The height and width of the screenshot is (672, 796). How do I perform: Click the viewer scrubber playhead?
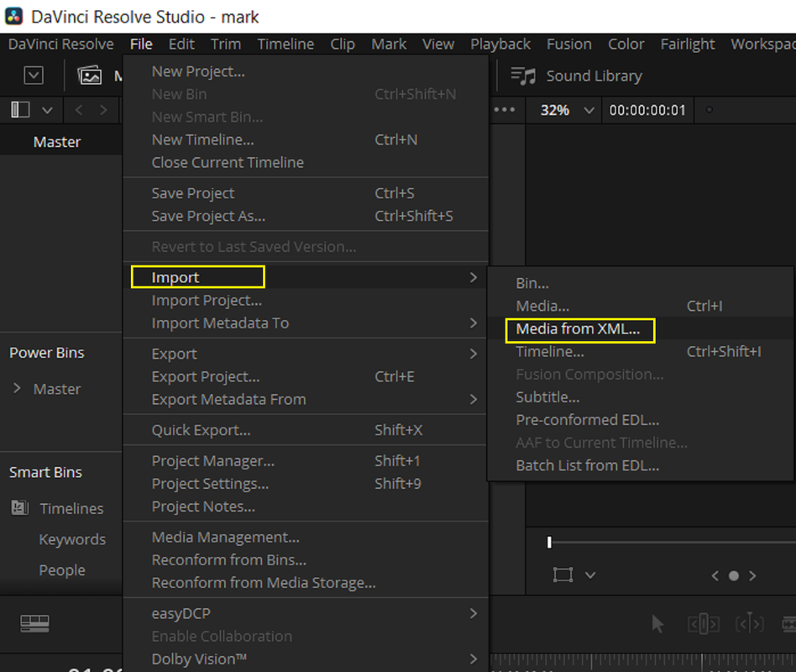[x=549, y=543]
